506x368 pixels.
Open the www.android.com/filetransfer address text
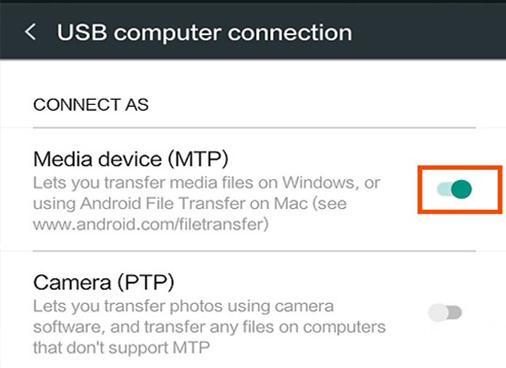[x=151, y=224]
